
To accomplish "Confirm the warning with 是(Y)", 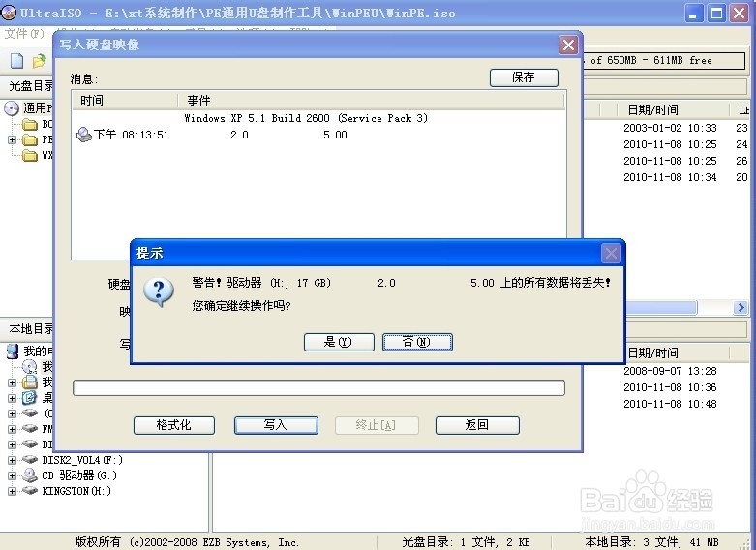I will (339, 342).
